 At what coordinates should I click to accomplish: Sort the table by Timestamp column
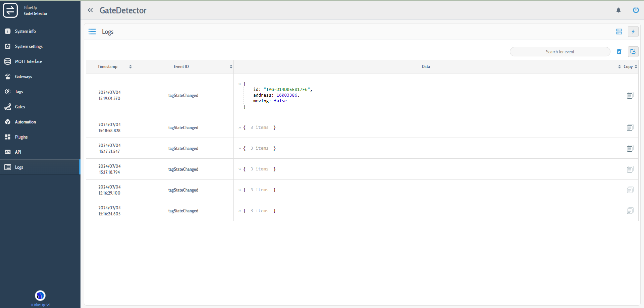point(130,67)
